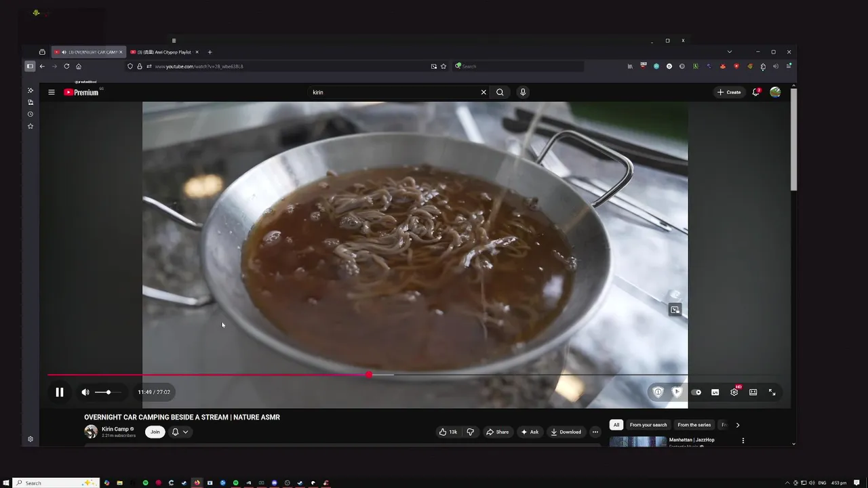Open the extensions puzzle icon

[763, 66]
